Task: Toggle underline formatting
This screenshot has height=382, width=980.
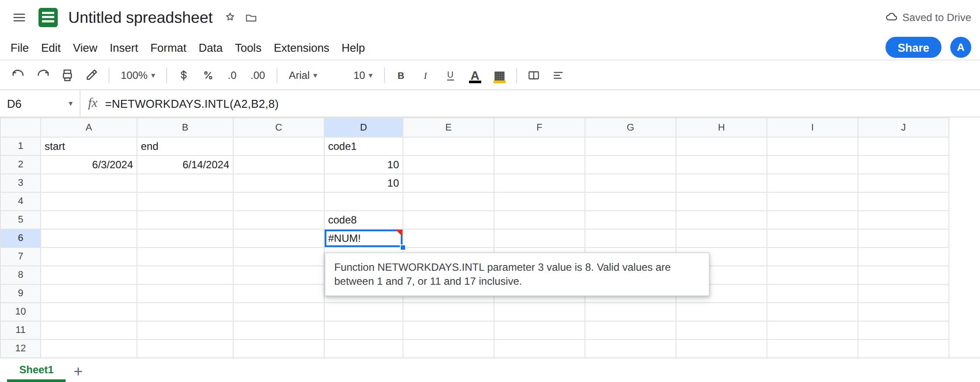Action: [x=450, y=76]
